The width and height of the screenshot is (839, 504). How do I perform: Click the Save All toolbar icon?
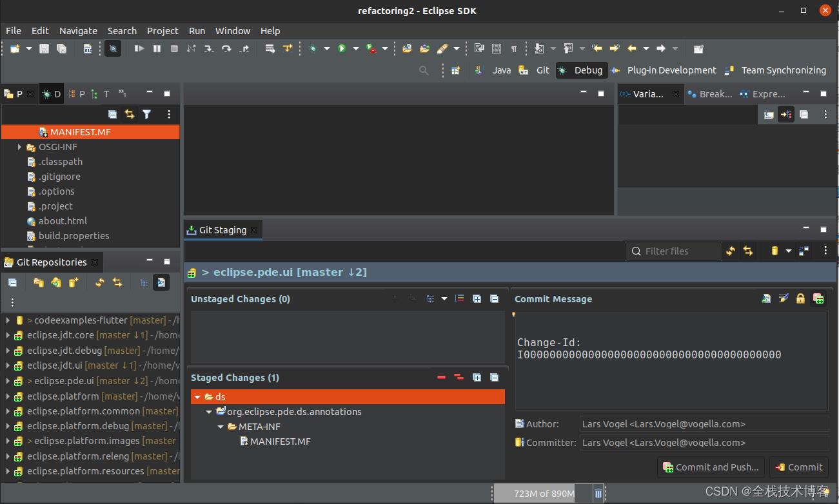pos(61,48)
